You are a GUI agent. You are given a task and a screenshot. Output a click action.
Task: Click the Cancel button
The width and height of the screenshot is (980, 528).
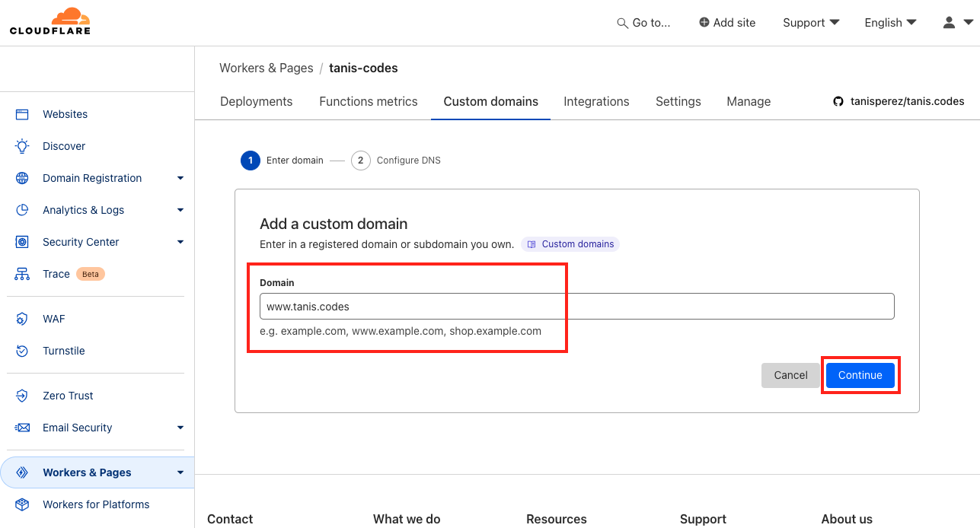(x=790, y=375)
